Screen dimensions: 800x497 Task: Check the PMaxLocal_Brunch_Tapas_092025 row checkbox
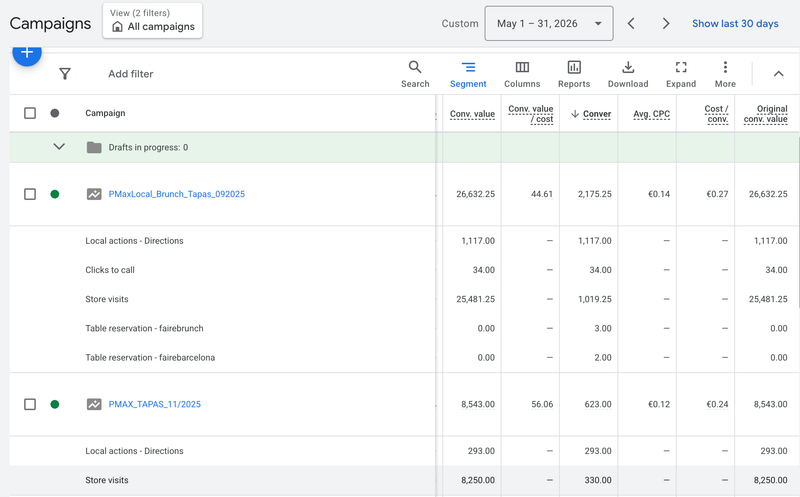(30, 194)
